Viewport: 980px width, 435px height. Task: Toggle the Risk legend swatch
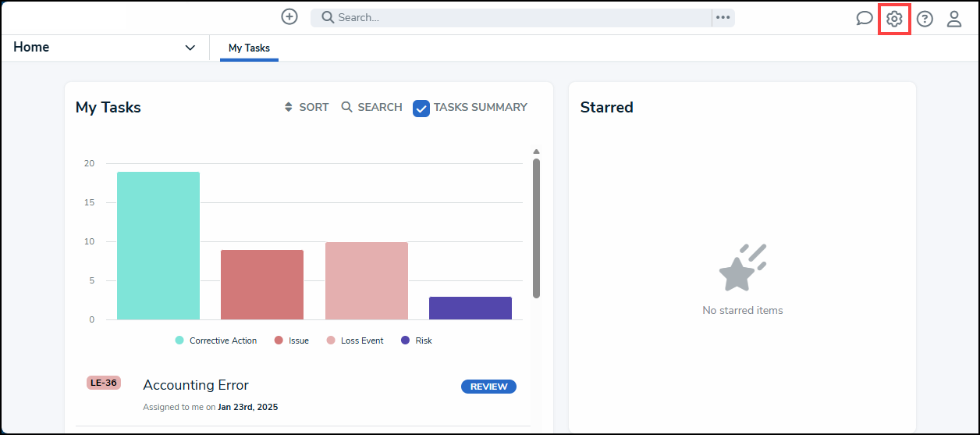pos(405,341)
